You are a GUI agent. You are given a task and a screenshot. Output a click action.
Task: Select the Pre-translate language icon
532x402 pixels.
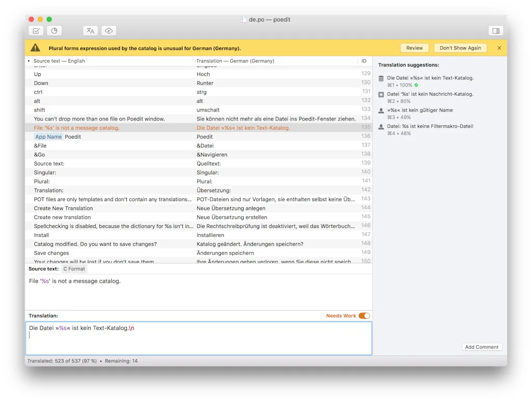point(90,31)
